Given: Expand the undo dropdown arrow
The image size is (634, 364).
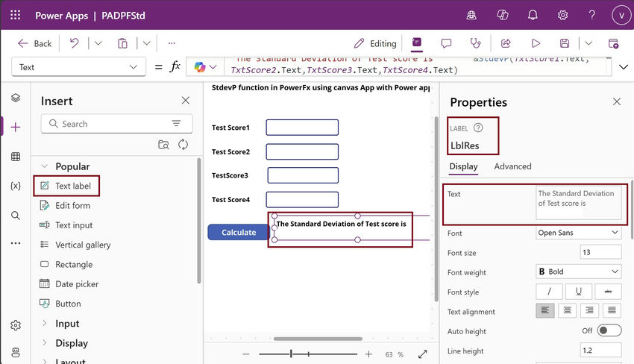Looking at the screenshot, I should (x=98, y=43).
